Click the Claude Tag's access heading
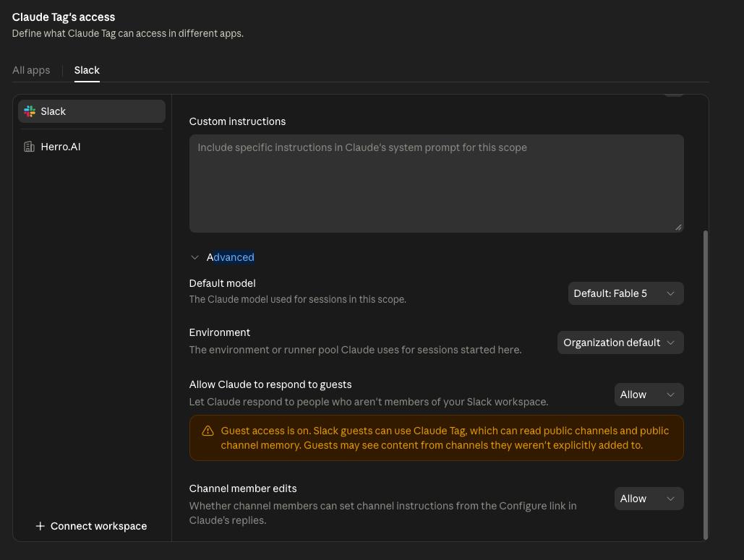This screenshot has height=560, width=744. click(x=64, y=17)
